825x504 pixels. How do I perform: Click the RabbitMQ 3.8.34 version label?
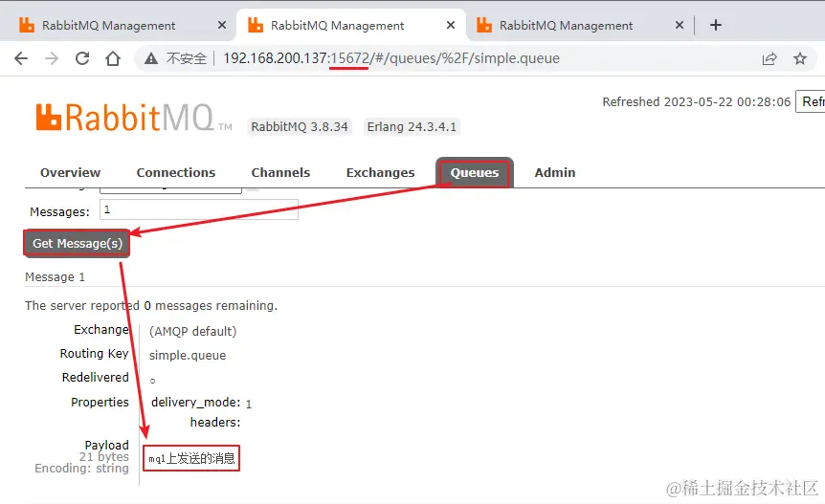click(300, 126)
